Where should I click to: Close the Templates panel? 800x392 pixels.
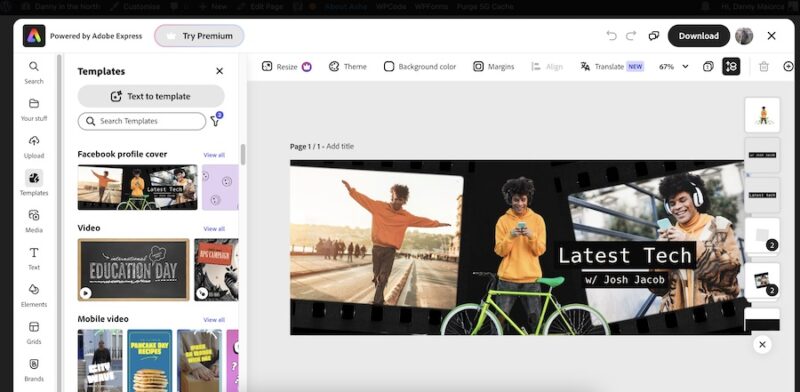tap(219, 71)
